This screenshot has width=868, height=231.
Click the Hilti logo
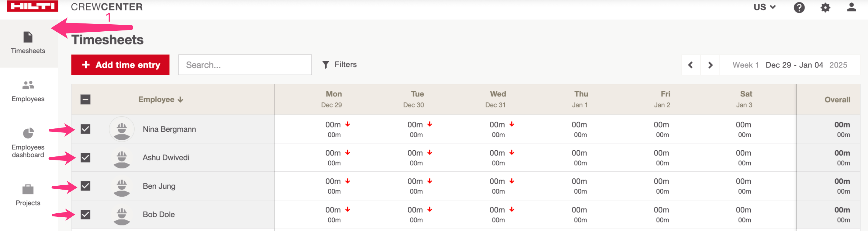pyautogui.click(x=32, y=6)
